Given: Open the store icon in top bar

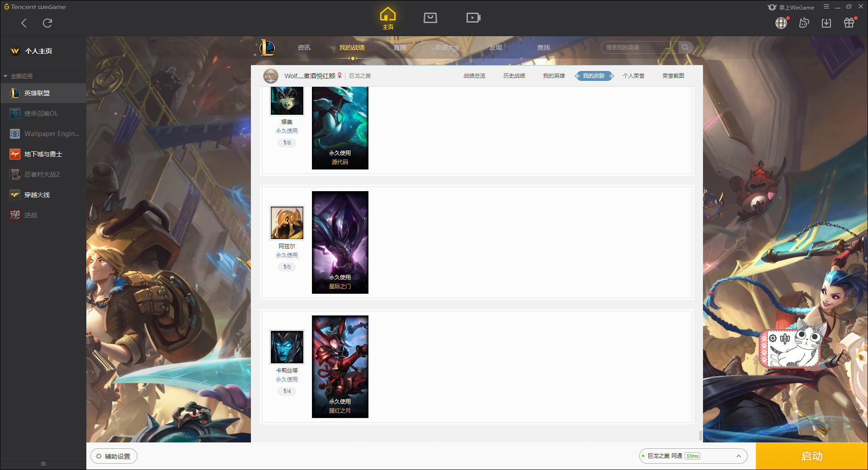Looking at the screenshot, I should point(430,18).
